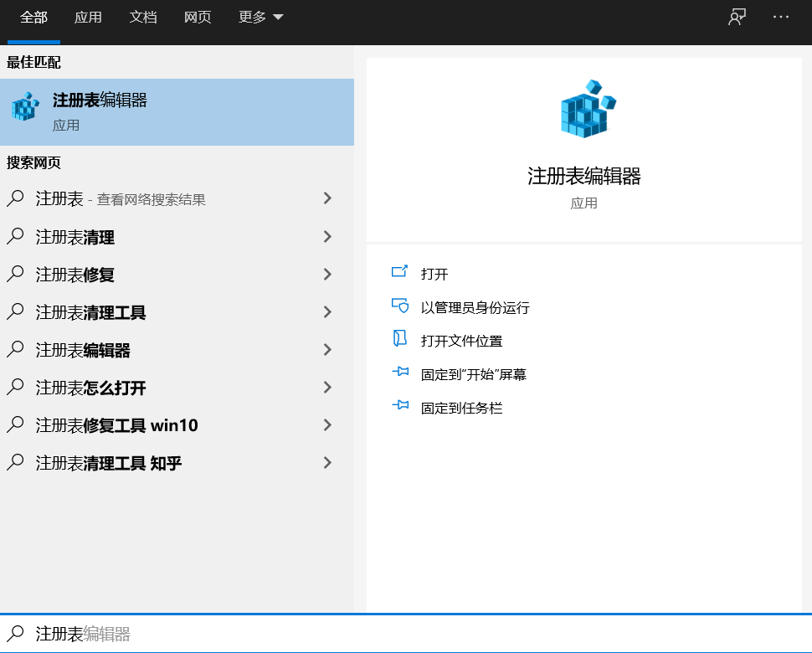Image resolution: width=812 pixels, height=653 pixels.
Task: Expand the chevron for the 注册表编辑器 web suggestion
Action: coord(327,350)
